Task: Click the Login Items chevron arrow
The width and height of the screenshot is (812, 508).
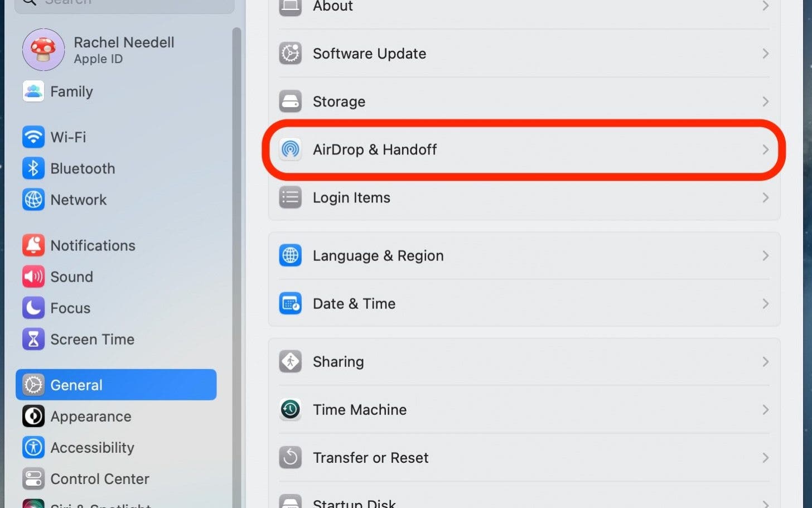Action: pos(765,198)
